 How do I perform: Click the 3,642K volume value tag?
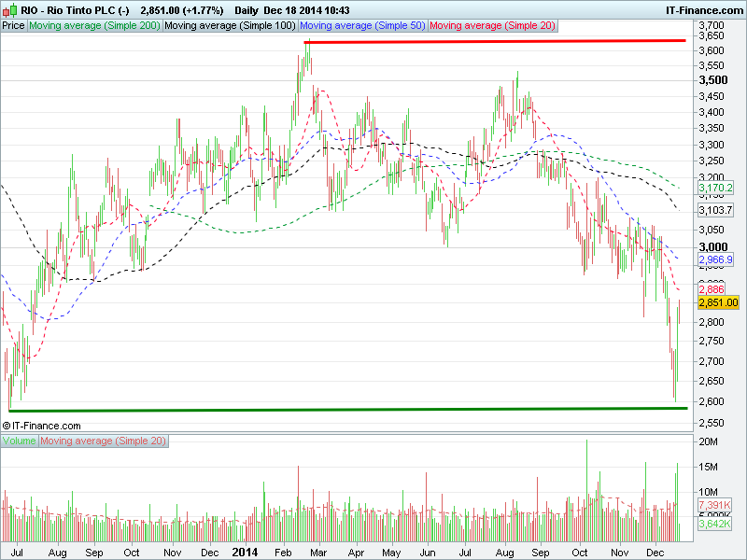point(714,525)
